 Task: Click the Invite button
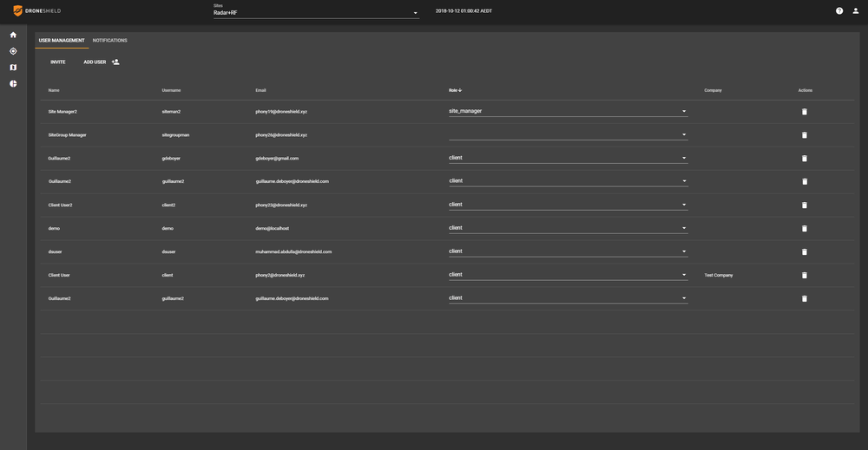click(x=58, y=62)
